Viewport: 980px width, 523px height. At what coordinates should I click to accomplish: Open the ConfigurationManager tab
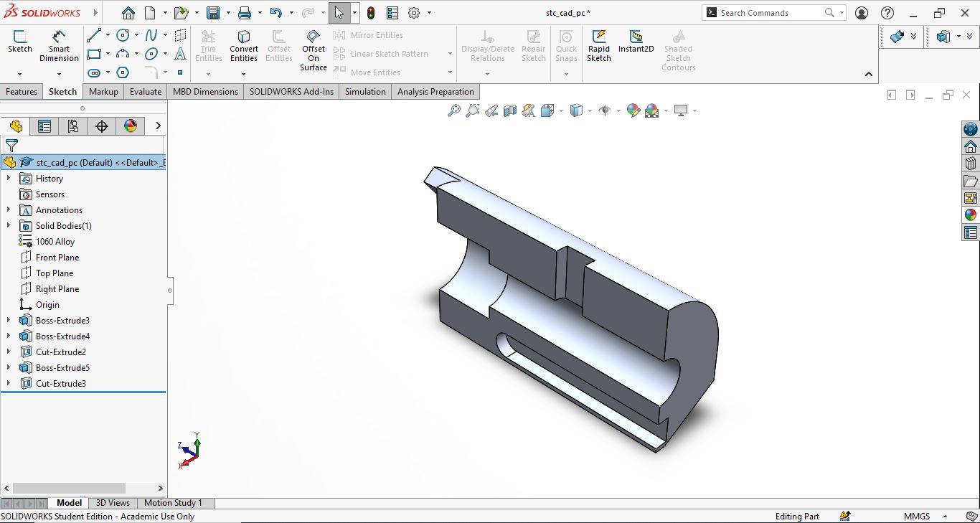[x=73, y=126]
